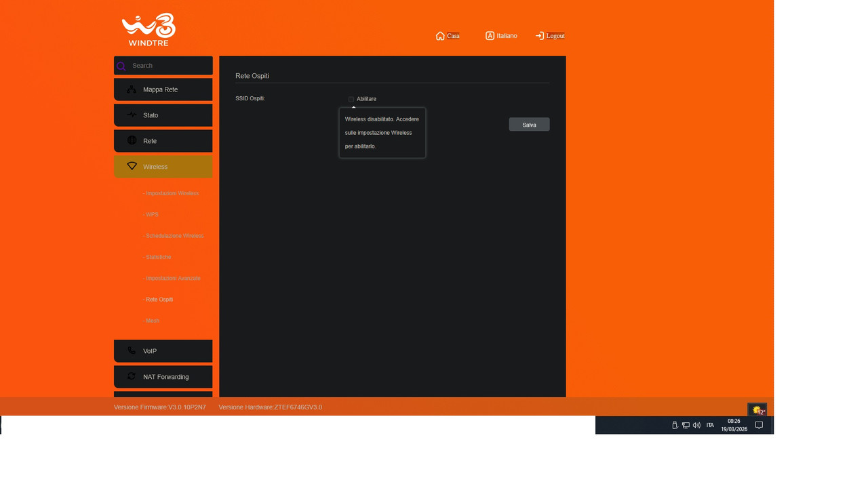This screenshot has width=868, height=488.
Task: Select the Mesh submenu item
Action: [x=152, y=321]
